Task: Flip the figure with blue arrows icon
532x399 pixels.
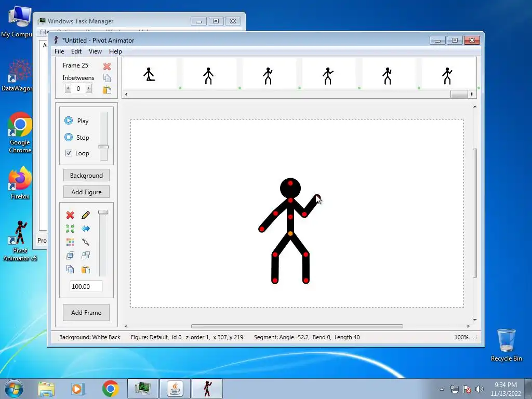Action: (x=86, y=229)
